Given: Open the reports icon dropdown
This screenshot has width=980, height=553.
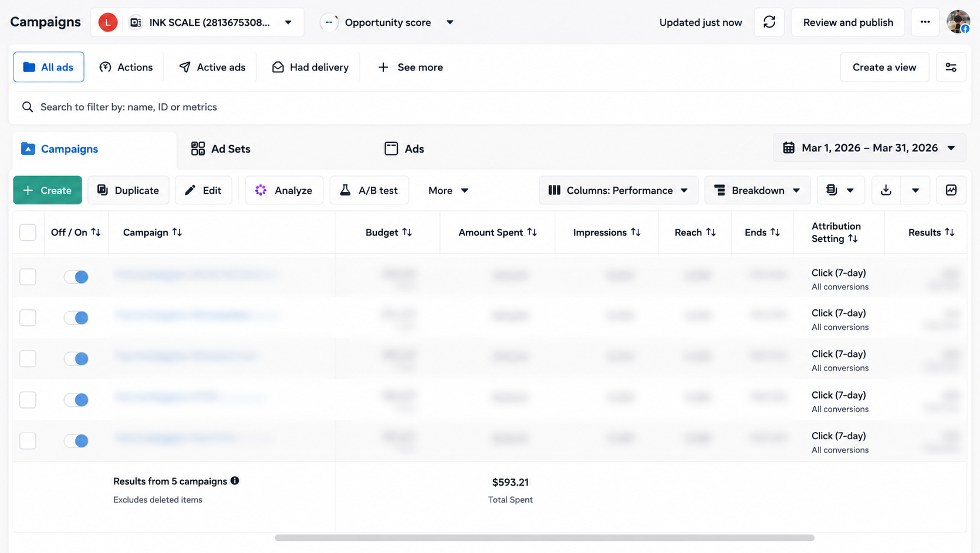Looking at the screenshot, I should click(840, 190).
